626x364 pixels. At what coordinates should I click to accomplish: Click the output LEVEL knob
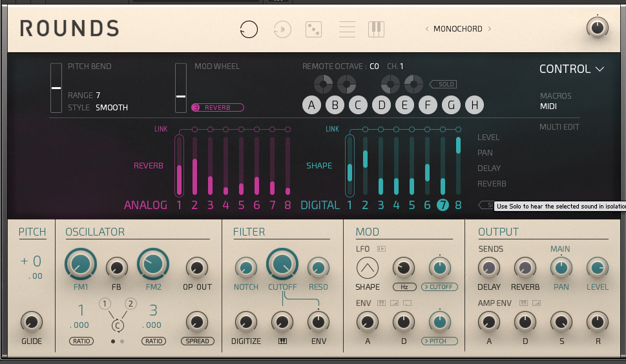(598, 268)
